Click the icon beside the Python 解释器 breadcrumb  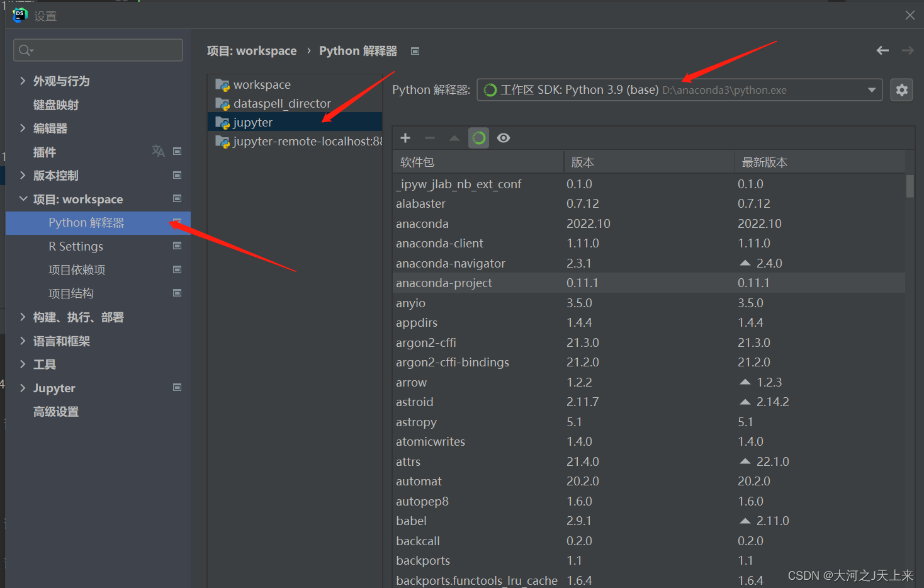(x=415, y=51)
